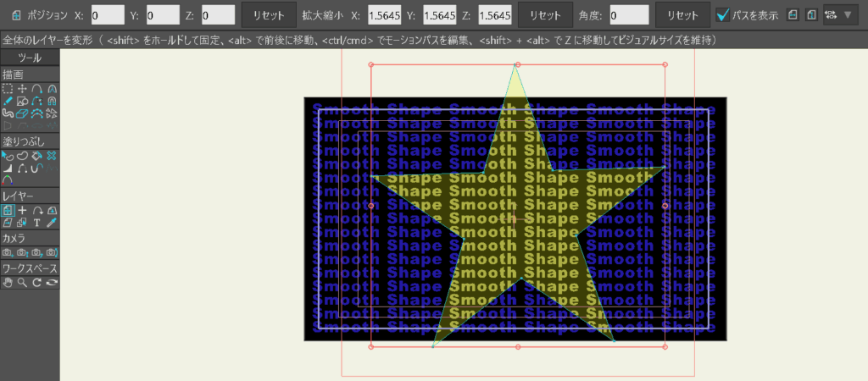Choose the Zoom Workspace magnifier tool
The image size is (868, 381).
(x=22, y=283)
